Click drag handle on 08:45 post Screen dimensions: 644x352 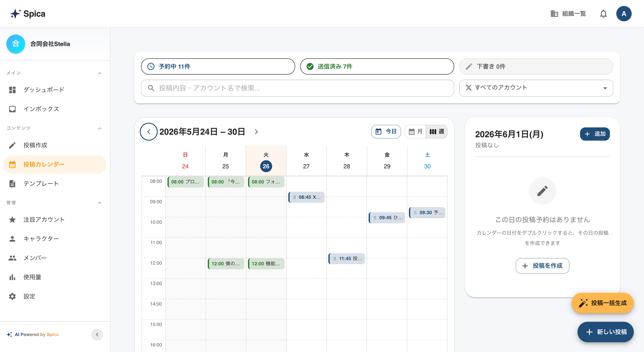coord(295,197)
